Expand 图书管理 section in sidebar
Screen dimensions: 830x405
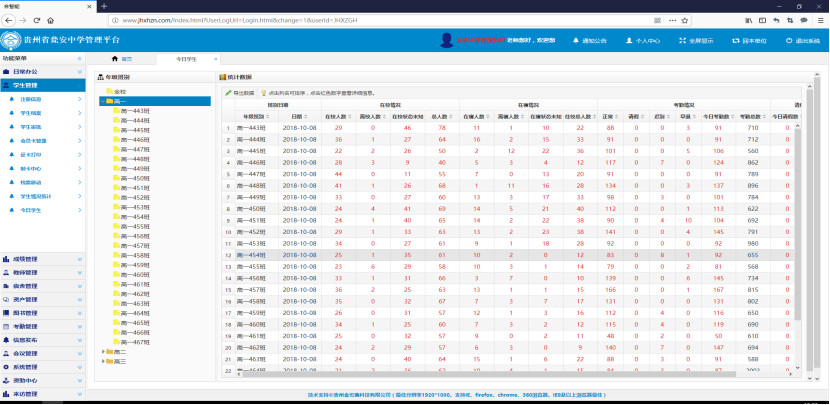(x=42, y=313)
